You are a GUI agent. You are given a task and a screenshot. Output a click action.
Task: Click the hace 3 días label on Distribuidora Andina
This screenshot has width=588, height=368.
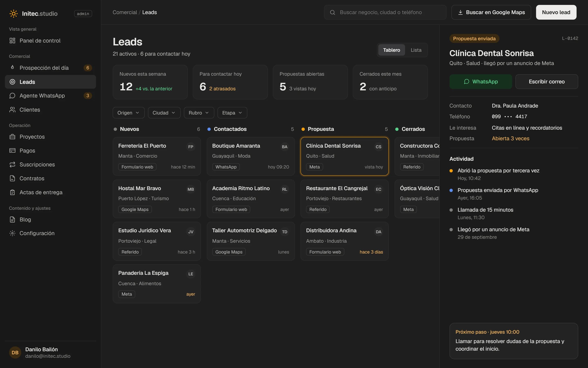click(x=371, y=252)
